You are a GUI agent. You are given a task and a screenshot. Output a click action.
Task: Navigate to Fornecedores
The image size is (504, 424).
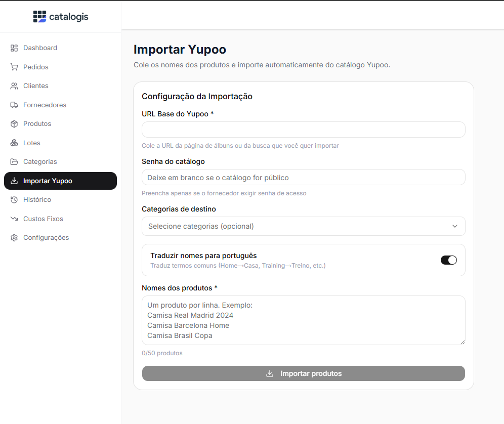60,105
